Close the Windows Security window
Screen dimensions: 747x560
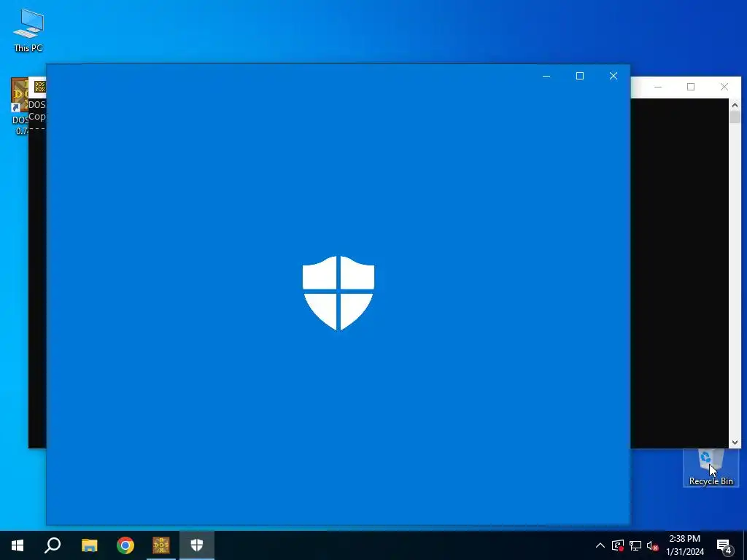point(613,76)
